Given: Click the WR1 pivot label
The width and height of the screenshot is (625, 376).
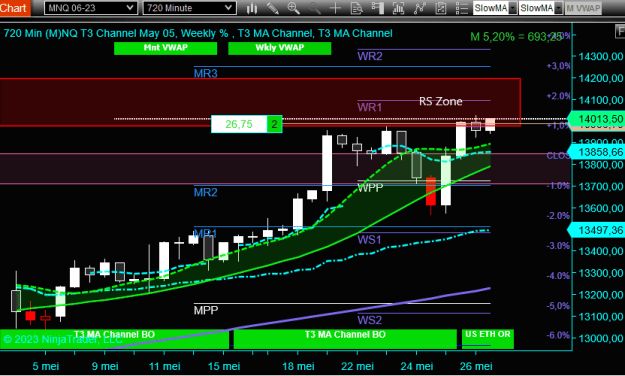Looking at the screenshot, I should (369, 107).
